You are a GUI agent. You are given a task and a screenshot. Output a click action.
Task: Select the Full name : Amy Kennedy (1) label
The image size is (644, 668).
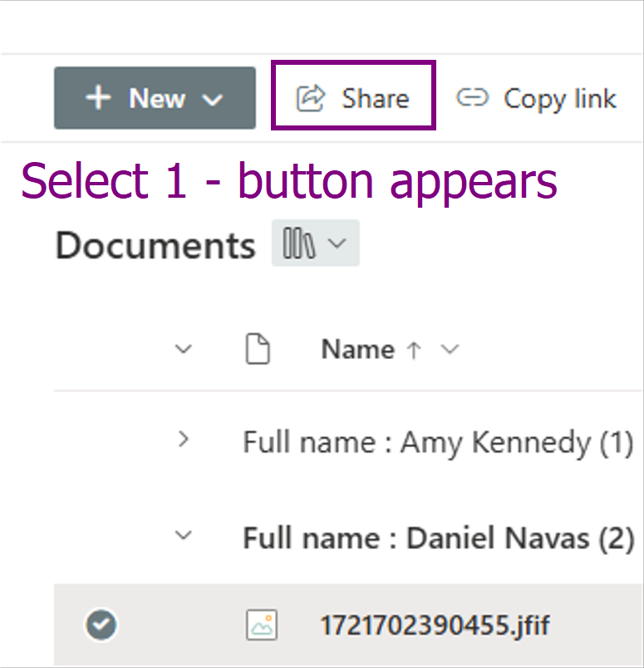tap(438, 443)
